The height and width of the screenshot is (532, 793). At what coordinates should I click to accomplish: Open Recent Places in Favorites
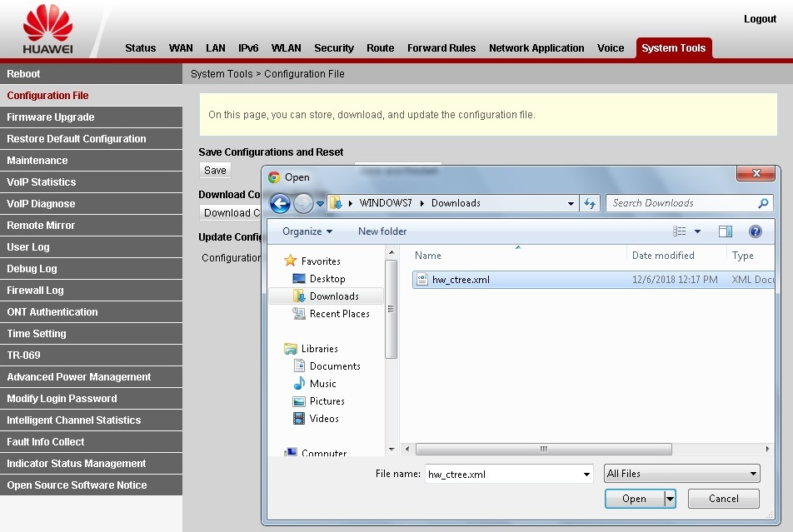coord(339,314)
